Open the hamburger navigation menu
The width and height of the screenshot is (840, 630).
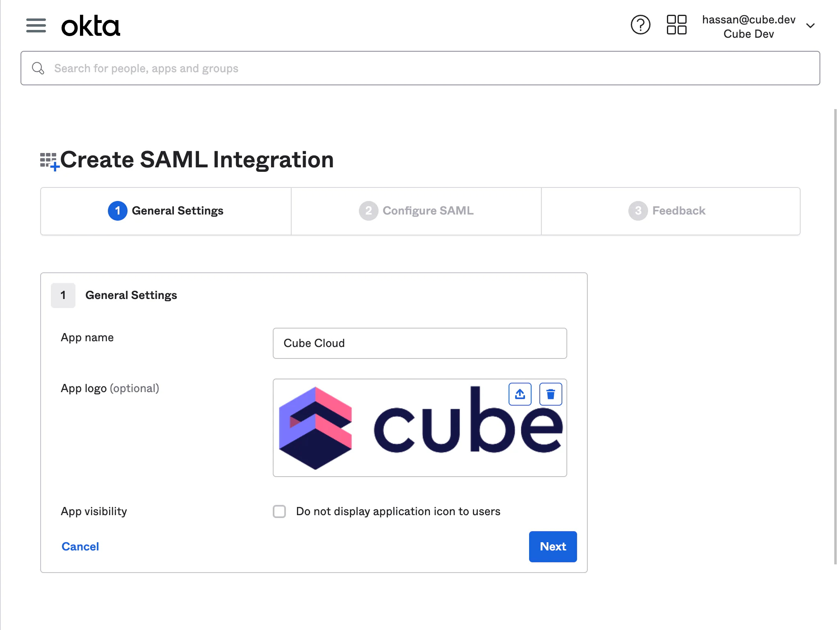[x=36, y=25]
